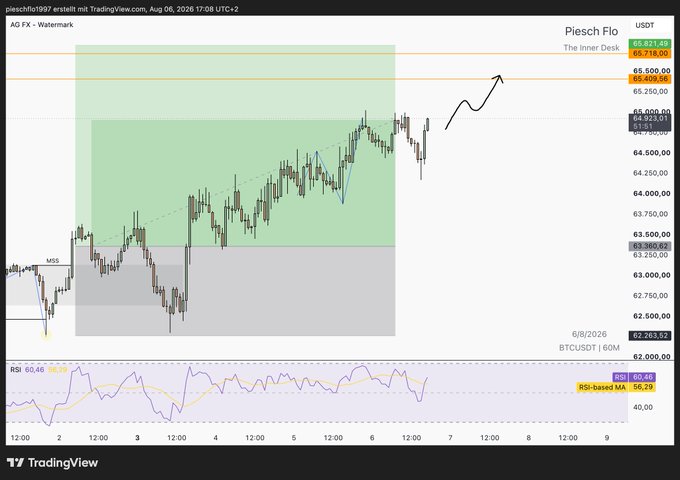Click the TradingView logo at the bottom
The height and width of the screenshot is (480, 680).
click(52, 463)
